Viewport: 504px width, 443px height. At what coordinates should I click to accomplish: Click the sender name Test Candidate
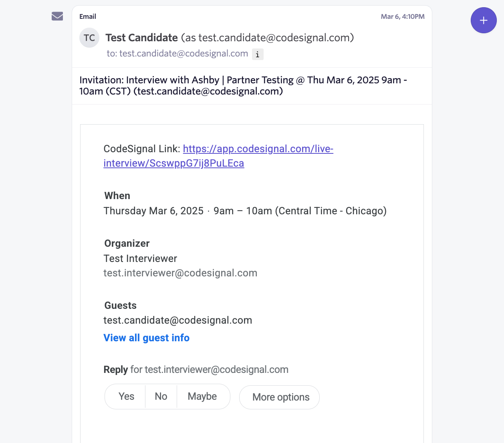point(141,38)
